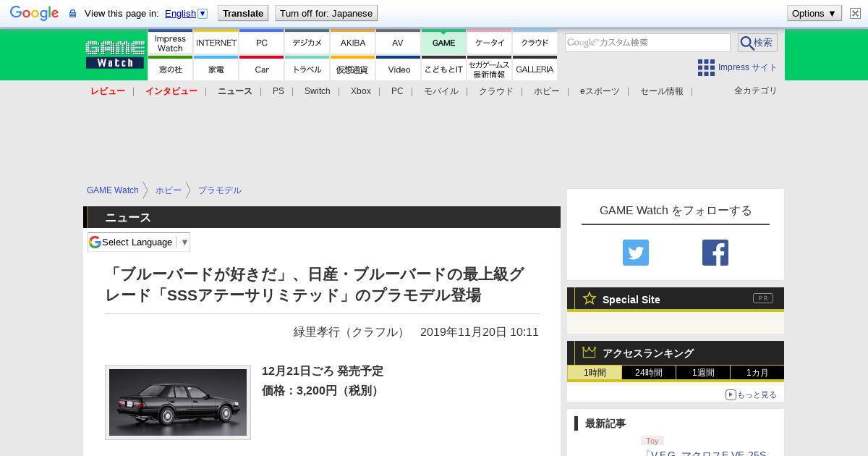Open the INTERNET Watch tab
The height and width of the screenshot is (456, 868).
pyautogui.click(x=216, y=43)
